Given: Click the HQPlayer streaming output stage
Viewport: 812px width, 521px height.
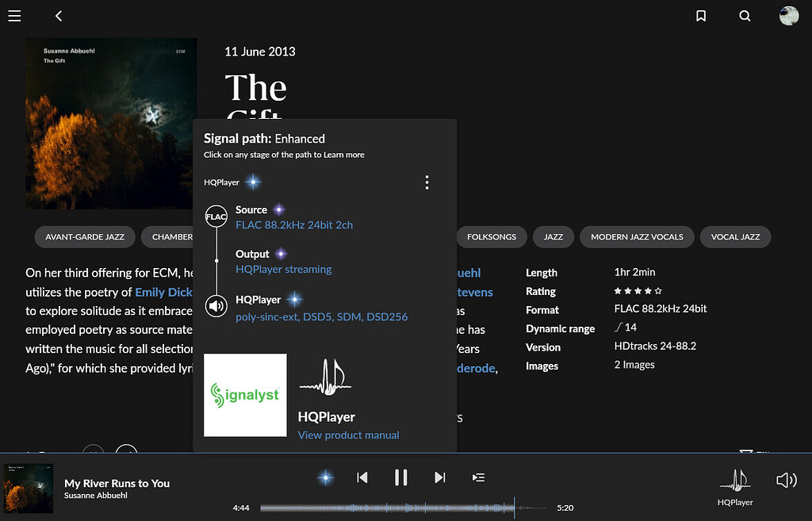Looking at the screenshot, I should pos(283,269).
